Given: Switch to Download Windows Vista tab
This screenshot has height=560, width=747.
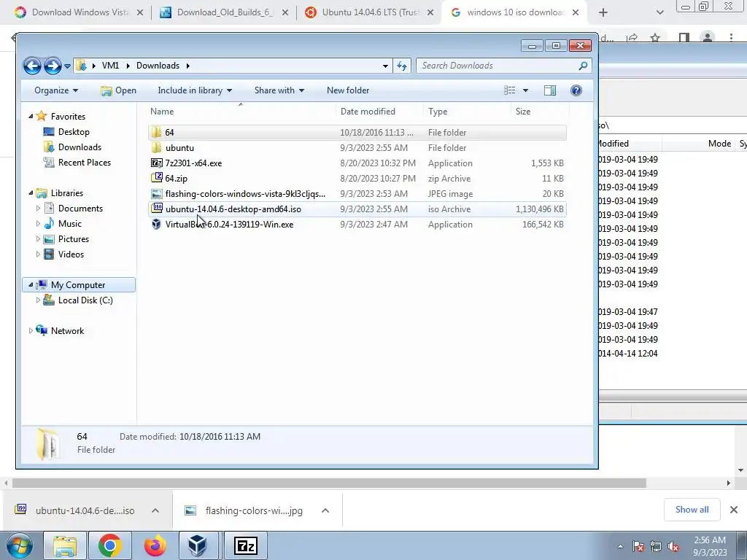Looking at the screenshot, I should click(x=80, y=12).
